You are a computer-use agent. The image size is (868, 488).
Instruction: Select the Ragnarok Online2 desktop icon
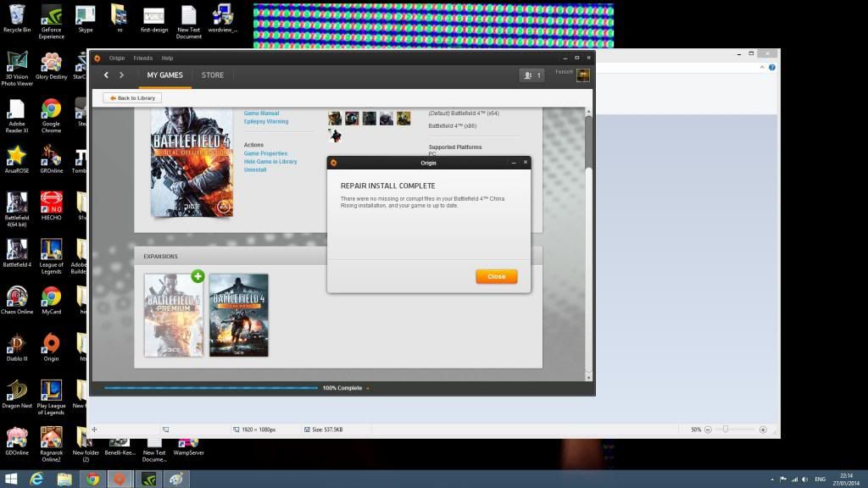[x=51, y=445]
